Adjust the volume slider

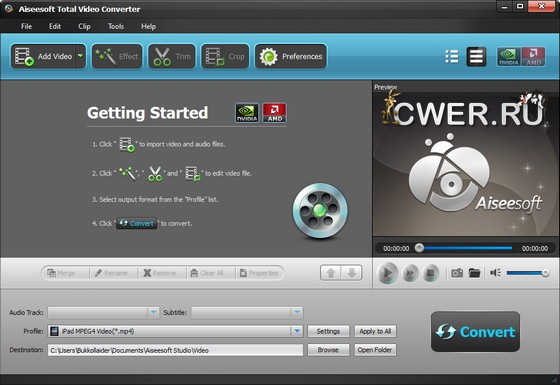pyautogui.click(x=528, y=273)
